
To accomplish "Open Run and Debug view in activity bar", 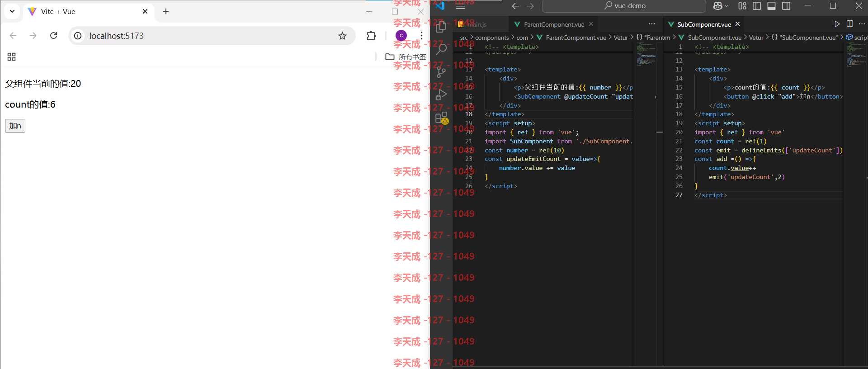I will (441, 95).
